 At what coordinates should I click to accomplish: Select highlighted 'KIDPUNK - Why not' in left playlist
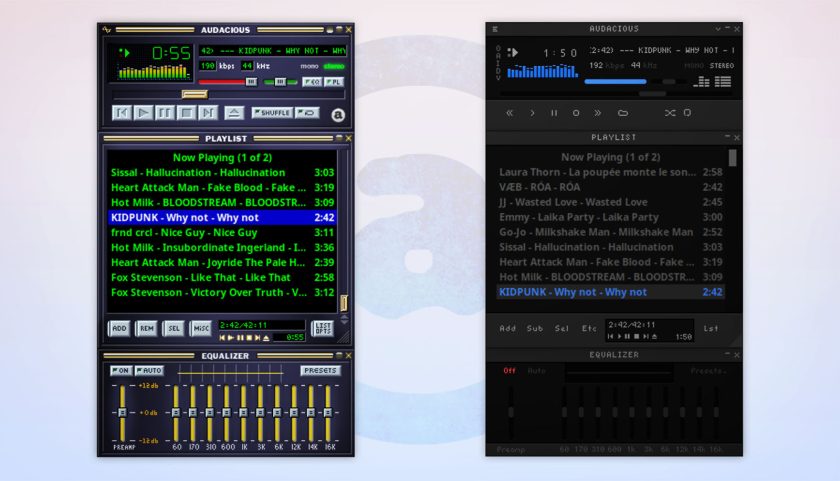pyautogui.click(x=222, y=217)
